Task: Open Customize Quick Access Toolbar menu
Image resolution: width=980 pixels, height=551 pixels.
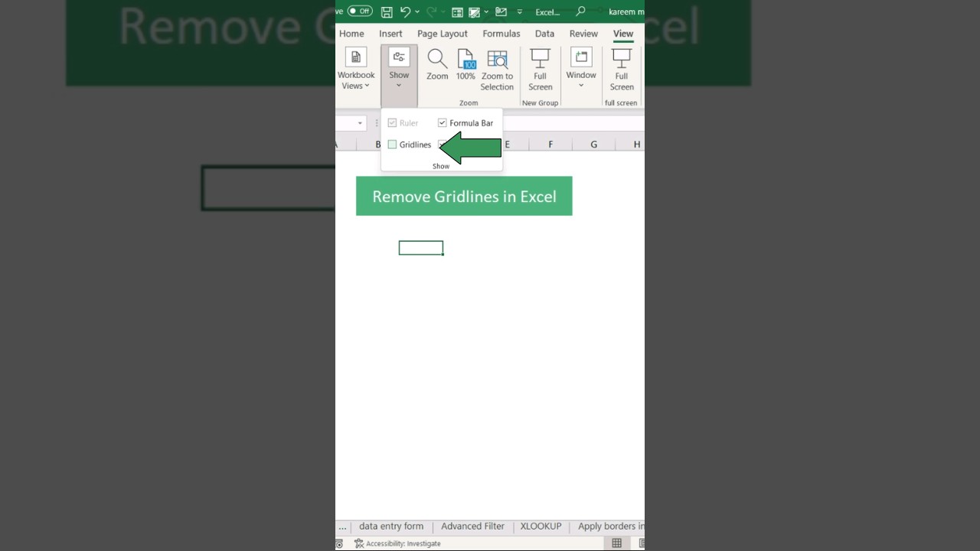Action: pos(520,11)
